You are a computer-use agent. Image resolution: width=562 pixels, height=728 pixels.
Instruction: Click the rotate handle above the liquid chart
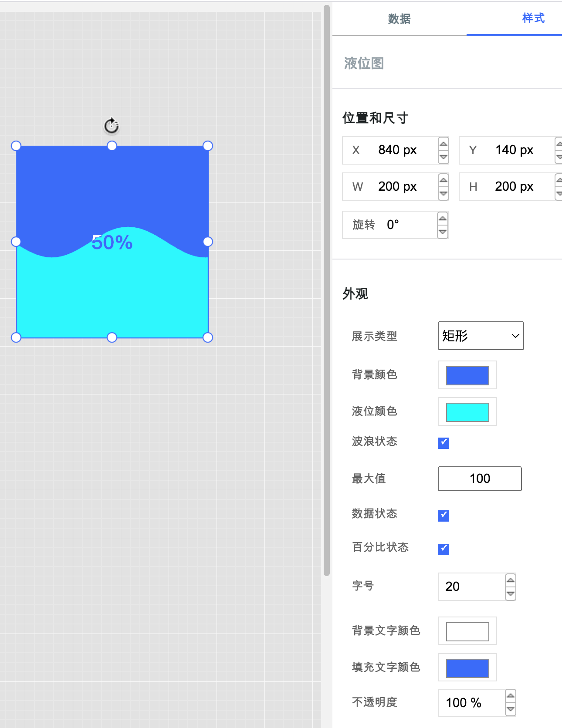(x=112, y=126)
